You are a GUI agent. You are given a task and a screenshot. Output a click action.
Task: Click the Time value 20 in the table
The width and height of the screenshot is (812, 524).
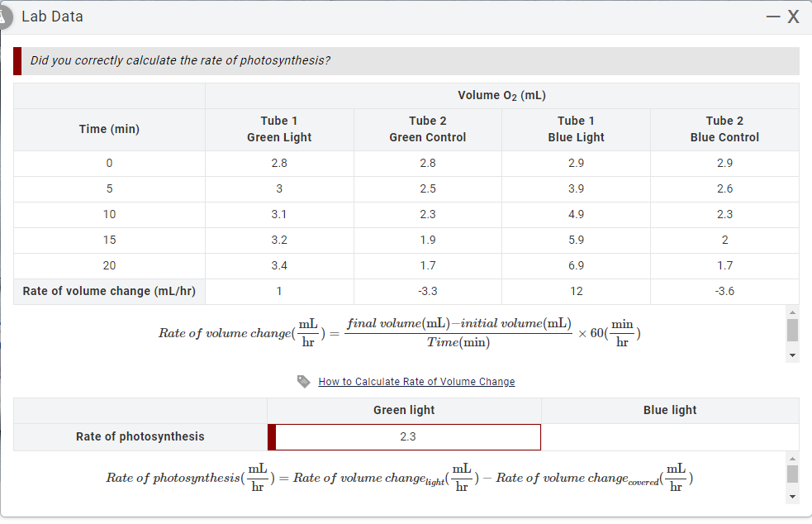point(109,265)
